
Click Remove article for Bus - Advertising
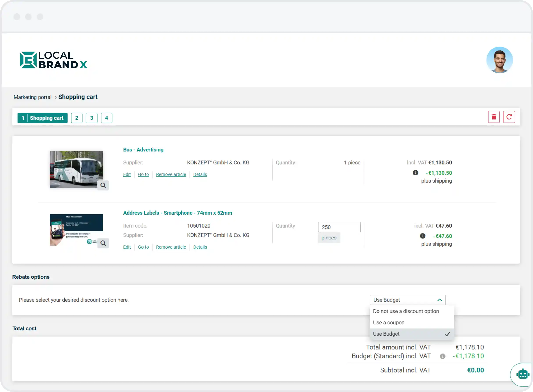[x=171, y=175]
